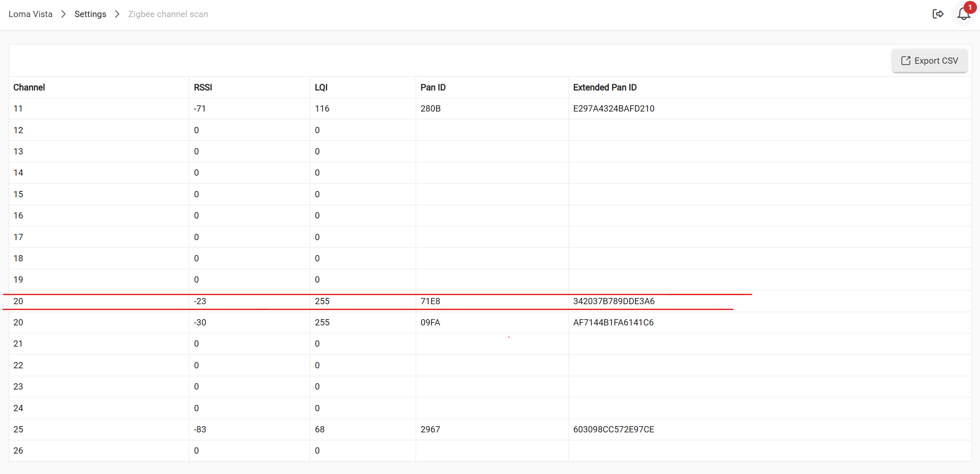Click Pan ID 280B cell

[430, 109]
